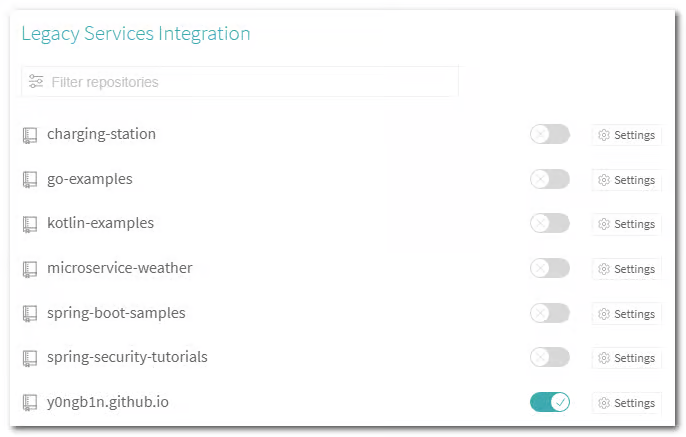
Task: Click the Legacy Services Integration heading
Action: tap(136, 34)
